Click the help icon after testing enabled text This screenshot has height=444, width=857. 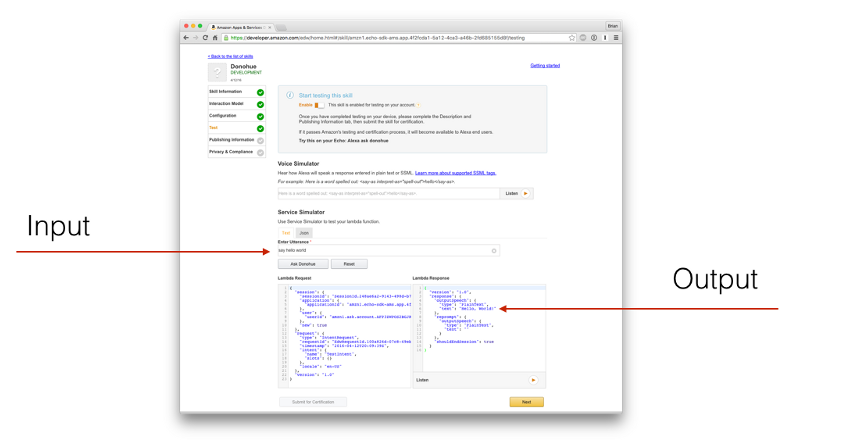419,105
